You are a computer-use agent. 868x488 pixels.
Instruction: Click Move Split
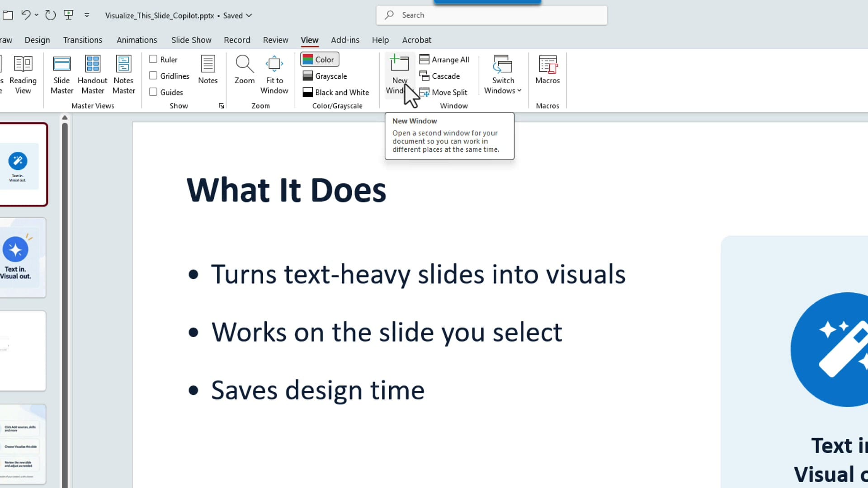[x=443, y=92]
